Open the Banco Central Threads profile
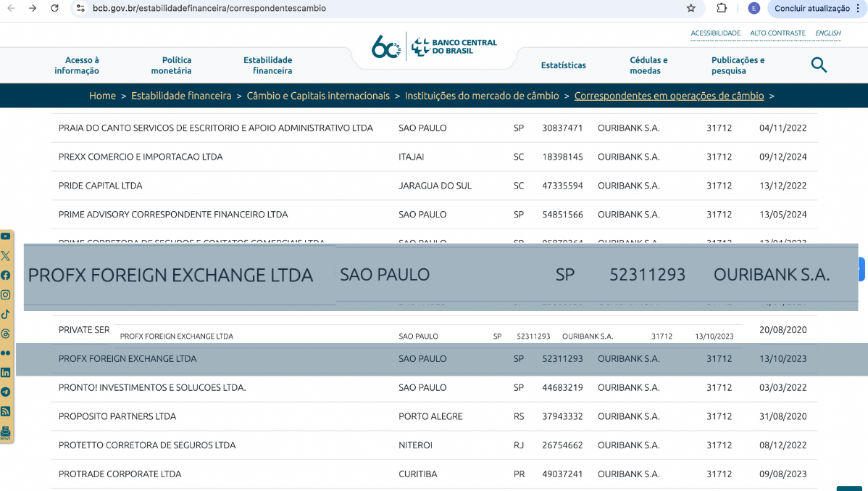This screenshot has height=491, width=868. (x=6, y=334)
